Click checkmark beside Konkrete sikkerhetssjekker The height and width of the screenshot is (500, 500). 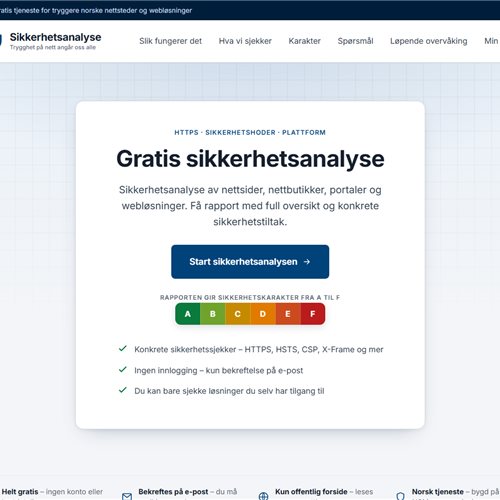tap(123, 349)
